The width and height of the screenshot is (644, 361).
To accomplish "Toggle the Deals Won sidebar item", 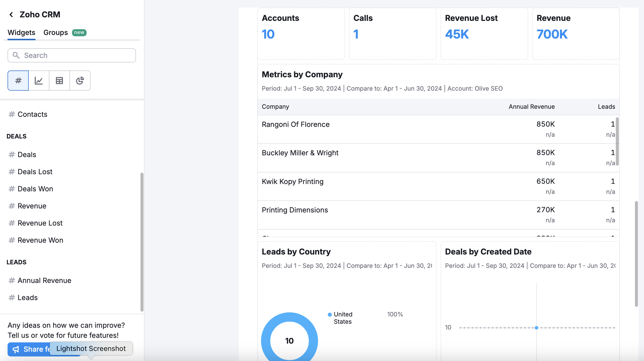I will click(x=35, y=189).
